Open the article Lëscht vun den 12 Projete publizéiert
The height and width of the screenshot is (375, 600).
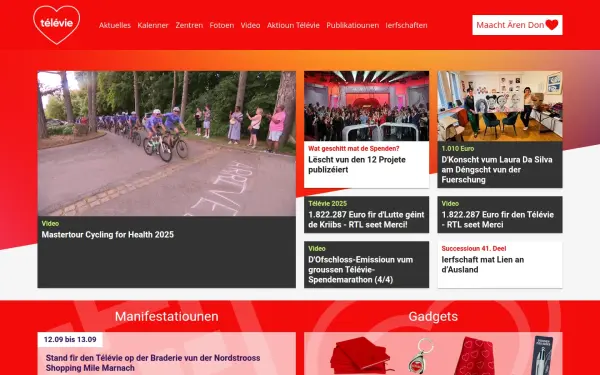(357, 165)
